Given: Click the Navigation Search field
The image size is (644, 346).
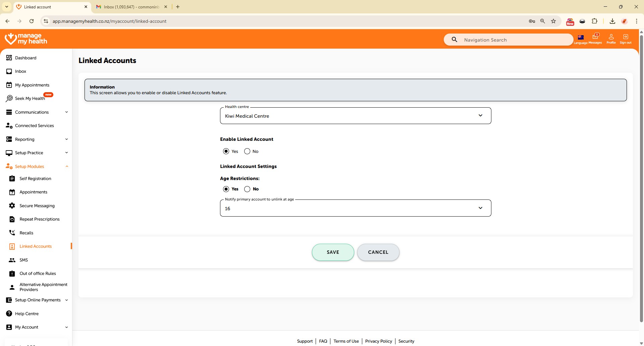Looking at the screenshot, I should (x=513, y=40).
